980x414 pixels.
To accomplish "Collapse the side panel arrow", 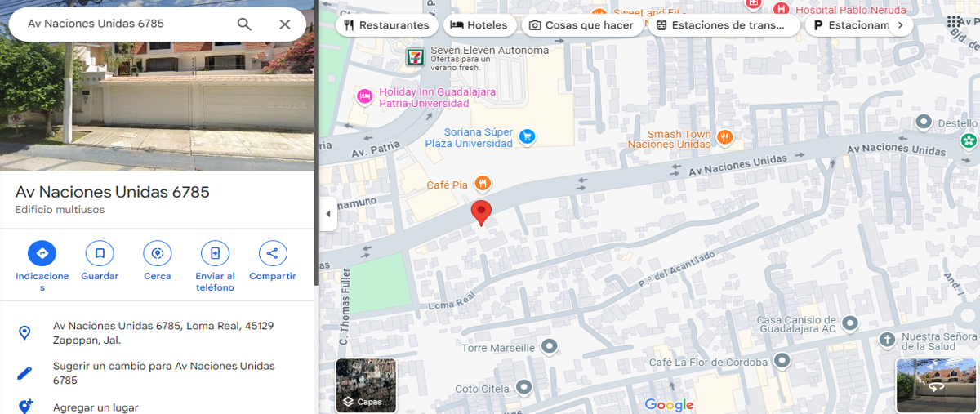I will click(x=328, y=214).
